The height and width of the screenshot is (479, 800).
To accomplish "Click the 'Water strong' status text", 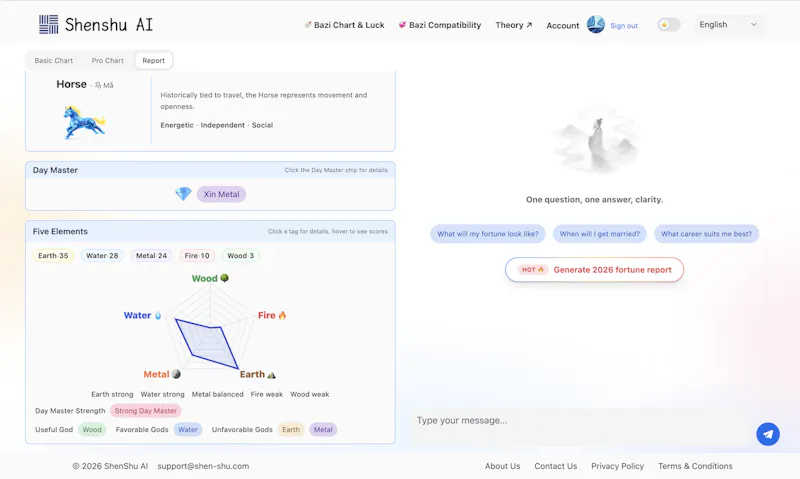I will click(x=162, y=394).
